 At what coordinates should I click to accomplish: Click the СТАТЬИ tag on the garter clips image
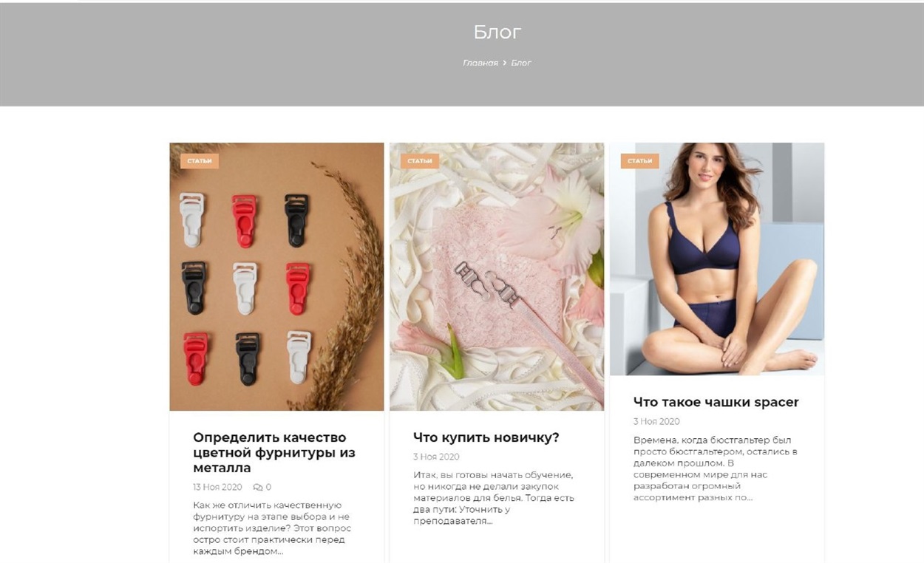[x=200, y=160]
